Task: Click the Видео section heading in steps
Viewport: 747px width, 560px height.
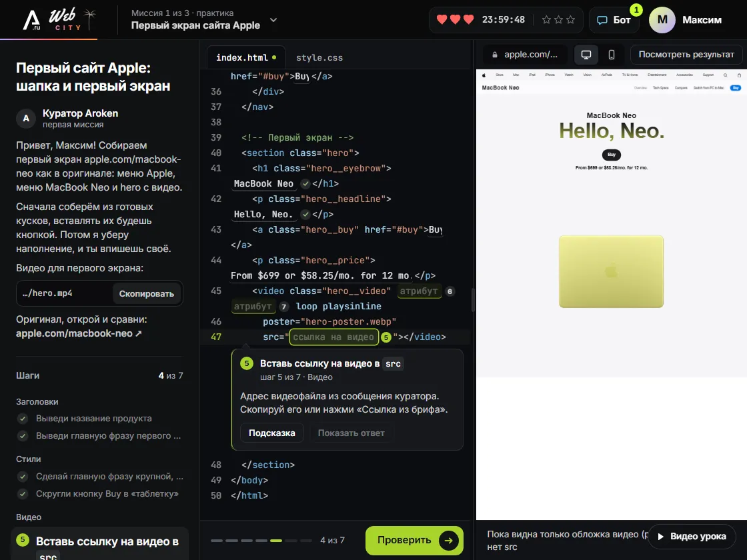Action: (x=29, y=517)
